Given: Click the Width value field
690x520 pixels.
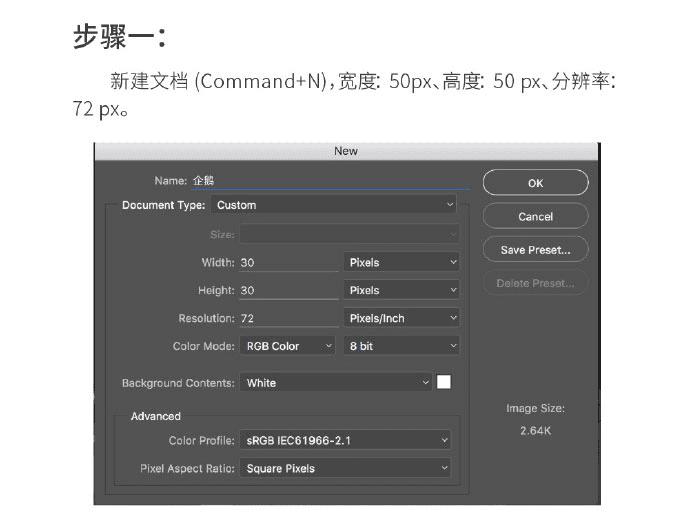Looking at the screenshot, I should point(289,263).
